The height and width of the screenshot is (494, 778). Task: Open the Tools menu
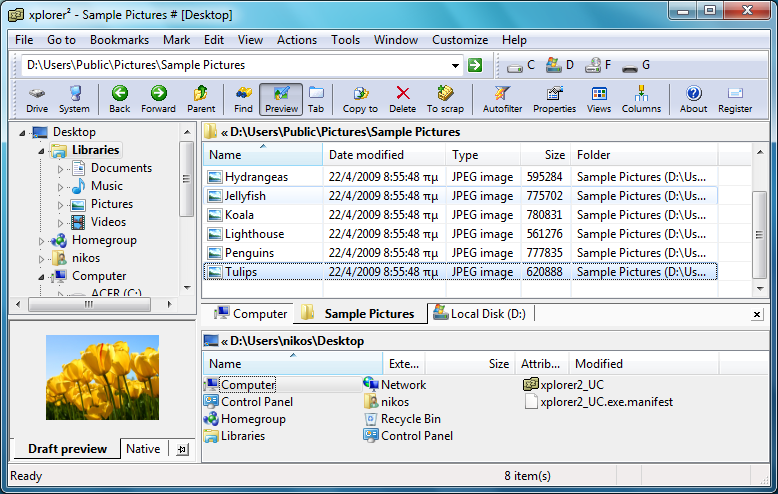coord(345,40)
